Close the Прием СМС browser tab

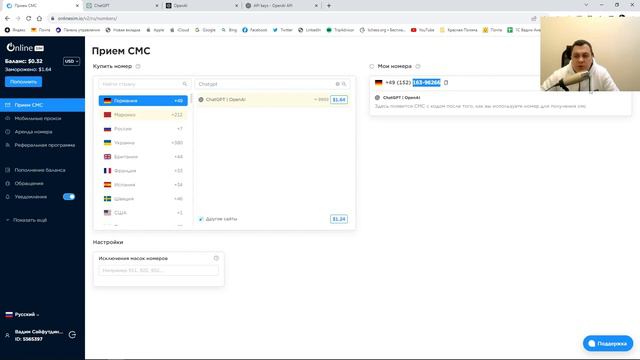pos(78,6)
